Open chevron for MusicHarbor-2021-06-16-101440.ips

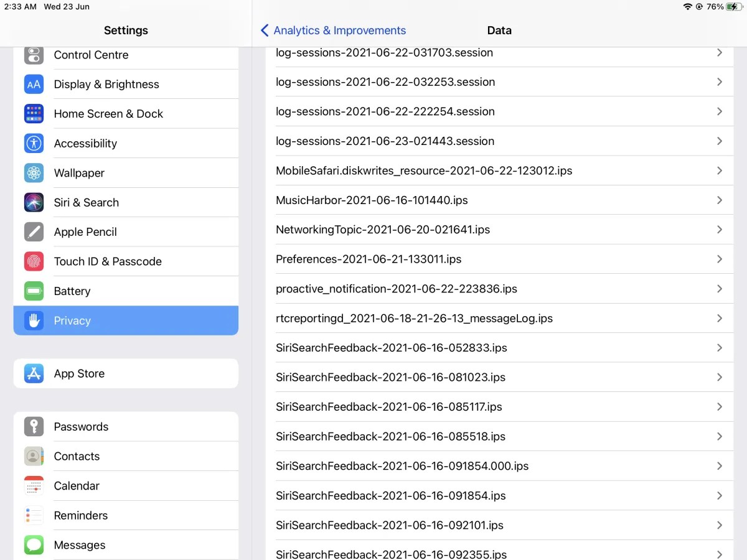720,200
